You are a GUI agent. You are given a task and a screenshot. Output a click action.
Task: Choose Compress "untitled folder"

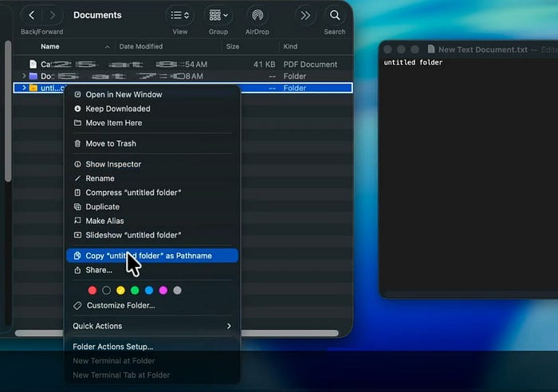click(152, 193)
